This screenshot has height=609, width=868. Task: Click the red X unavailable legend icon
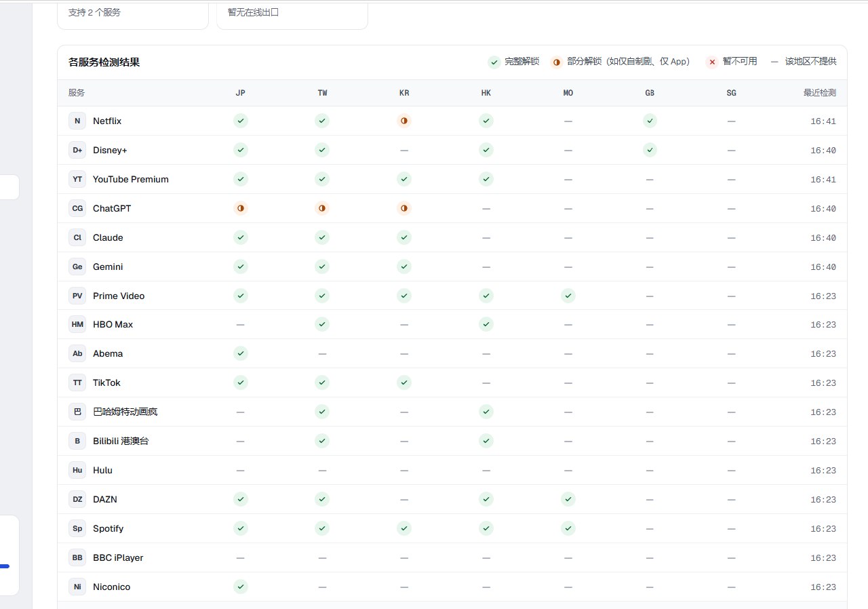coord(712,62)
